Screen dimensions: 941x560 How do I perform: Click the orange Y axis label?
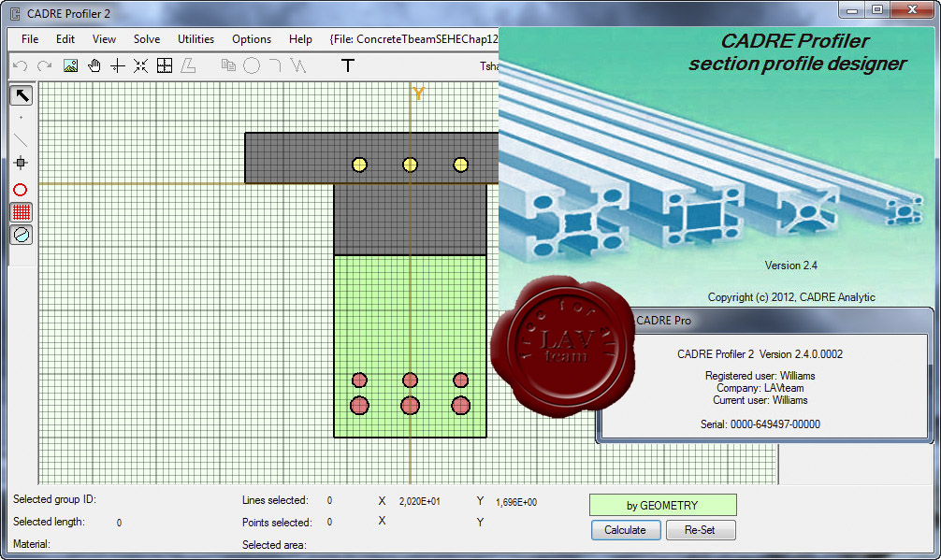(x=418, y=93)
